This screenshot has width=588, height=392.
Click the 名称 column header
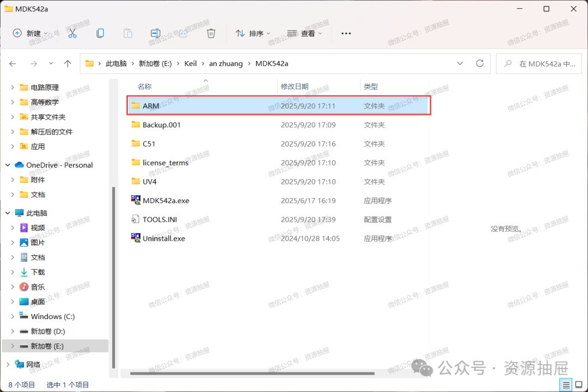144,87
